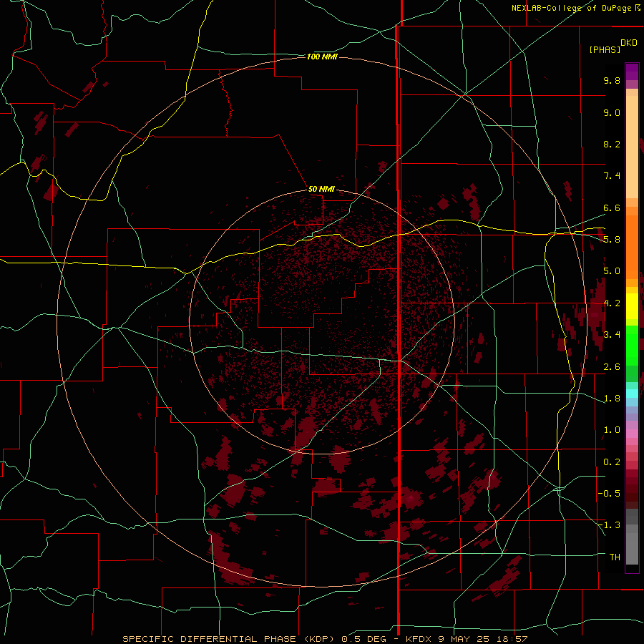Click the 7.4 scale value
The height and width of the screenshot is (644, 644).
pyautogui.click(x=612, y=176)
